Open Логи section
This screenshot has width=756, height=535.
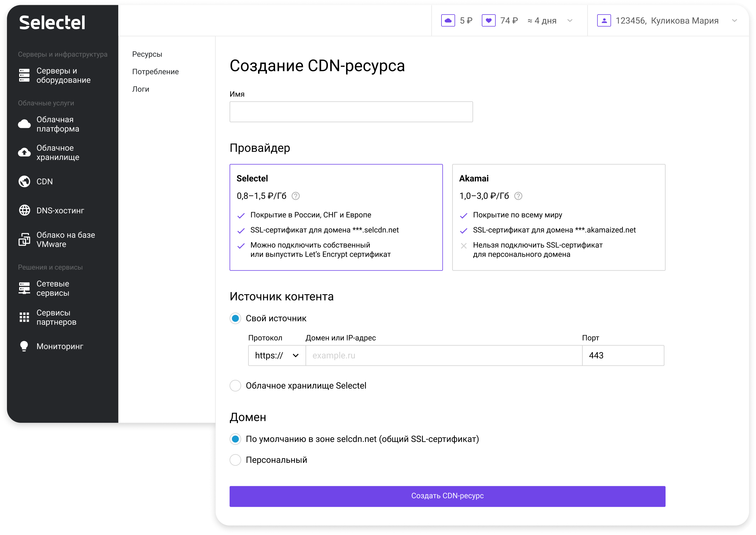pyautogui.click(x=141, y=89)
